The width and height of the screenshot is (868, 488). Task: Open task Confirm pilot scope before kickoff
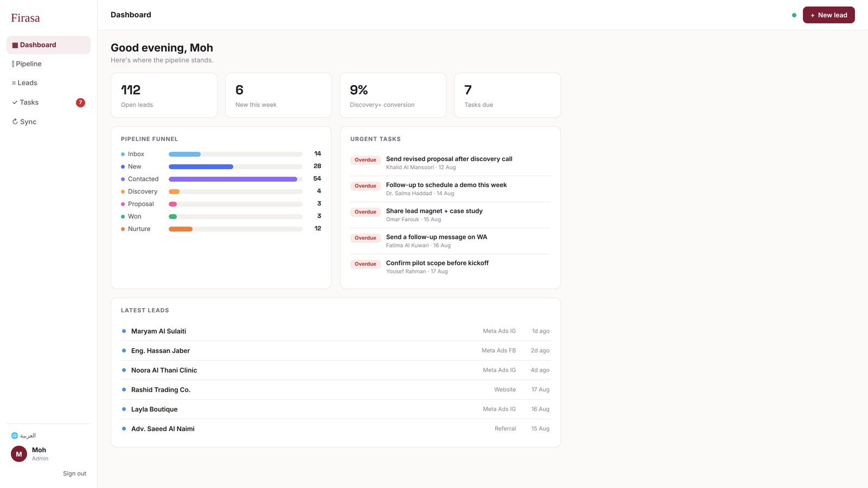(450, 267)
